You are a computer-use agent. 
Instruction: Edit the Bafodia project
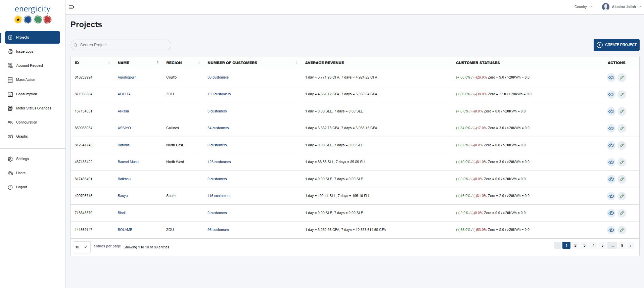pos(622,145)
